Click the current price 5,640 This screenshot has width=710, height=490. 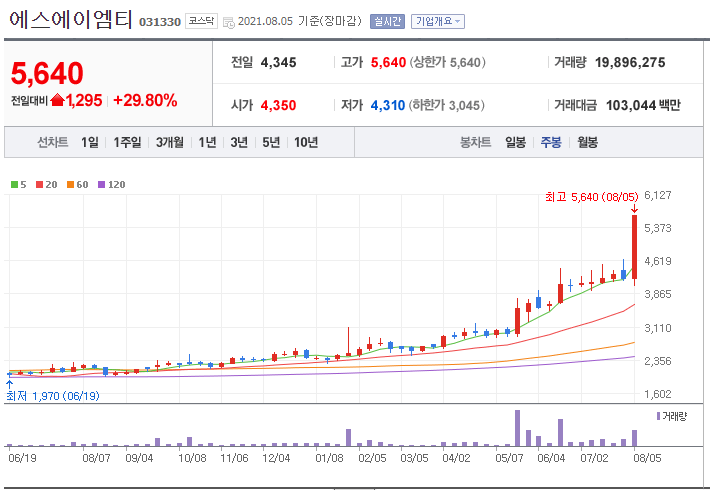pyautogui.click(x=47, y=73)
